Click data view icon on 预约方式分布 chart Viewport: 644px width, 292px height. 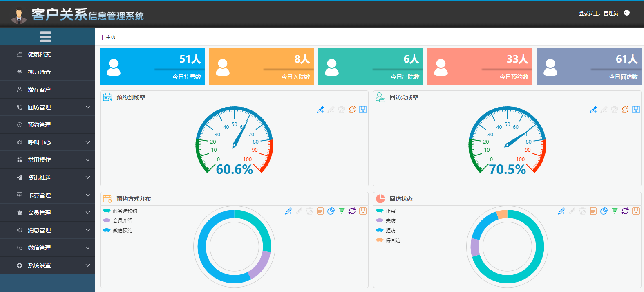tap(320, 211)
